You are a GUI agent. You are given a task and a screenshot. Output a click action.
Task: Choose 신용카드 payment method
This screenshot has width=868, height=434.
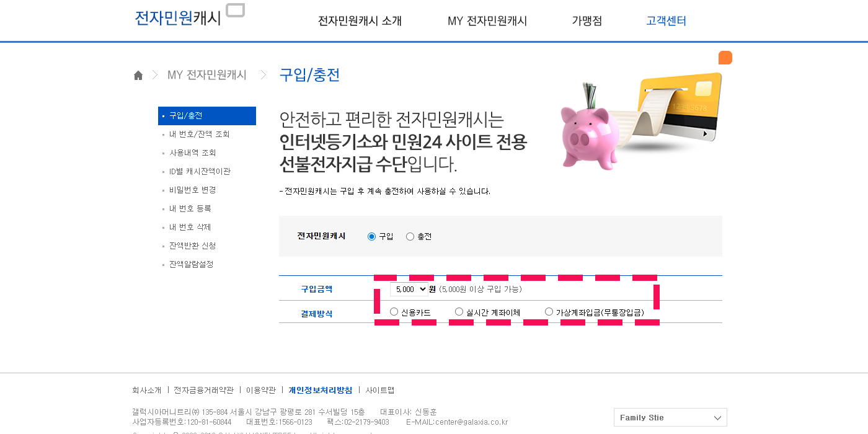coord(394,312)
